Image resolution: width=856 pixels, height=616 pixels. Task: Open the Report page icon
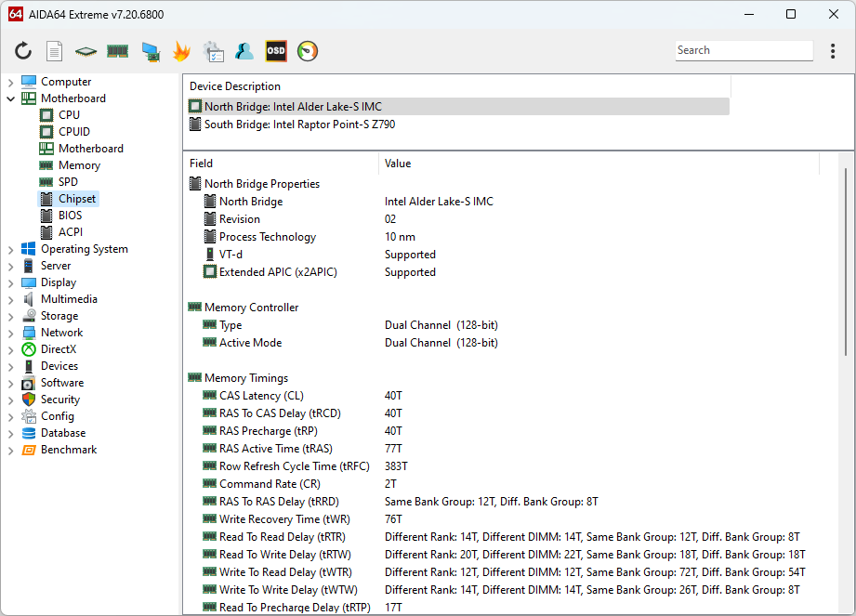click(x=55, y=51)
